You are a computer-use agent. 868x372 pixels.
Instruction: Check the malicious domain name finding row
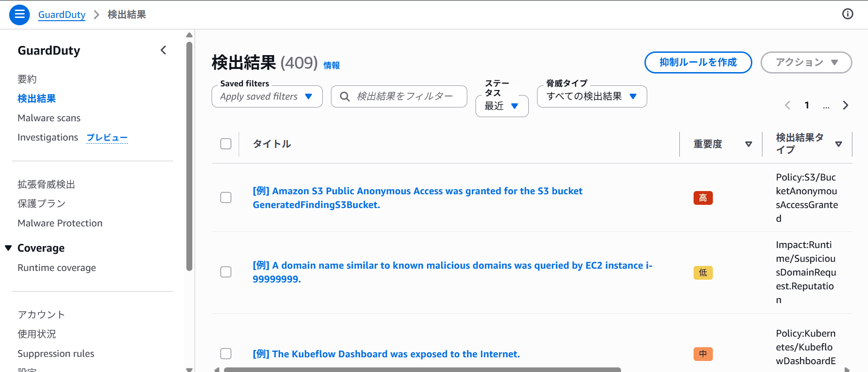(x=226, y=272)
